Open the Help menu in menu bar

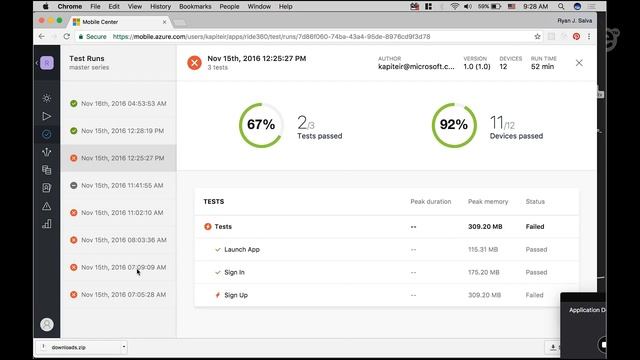[x=285, y=7]
